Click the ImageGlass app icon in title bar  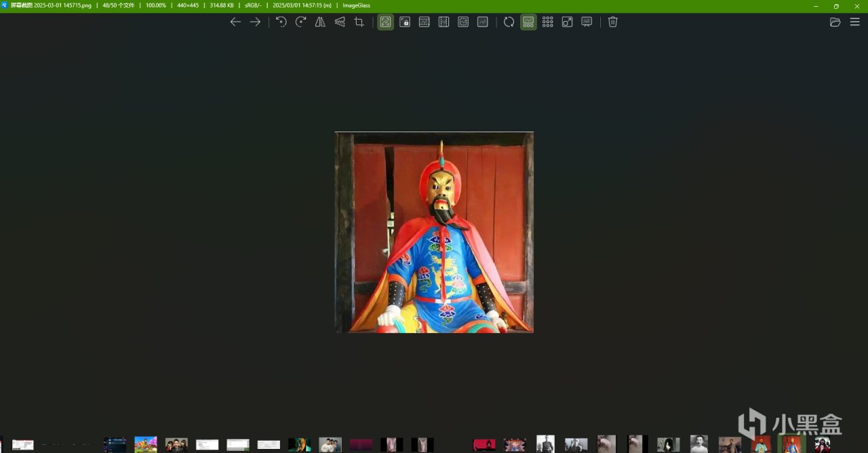(5, 5)
